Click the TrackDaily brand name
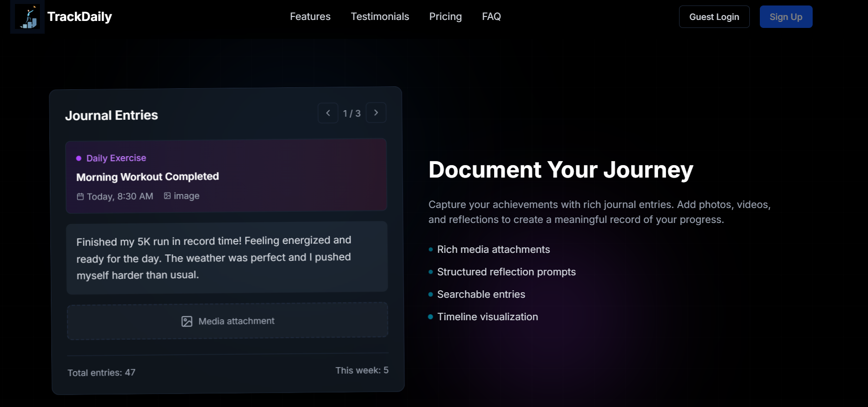The height and width of the screenshot is (407, 868). 80,16
